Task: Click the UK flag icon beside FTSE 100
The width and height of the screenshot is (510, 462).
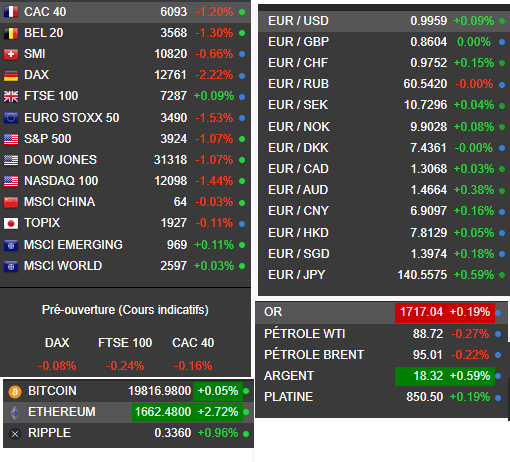Action: (11, 96)
